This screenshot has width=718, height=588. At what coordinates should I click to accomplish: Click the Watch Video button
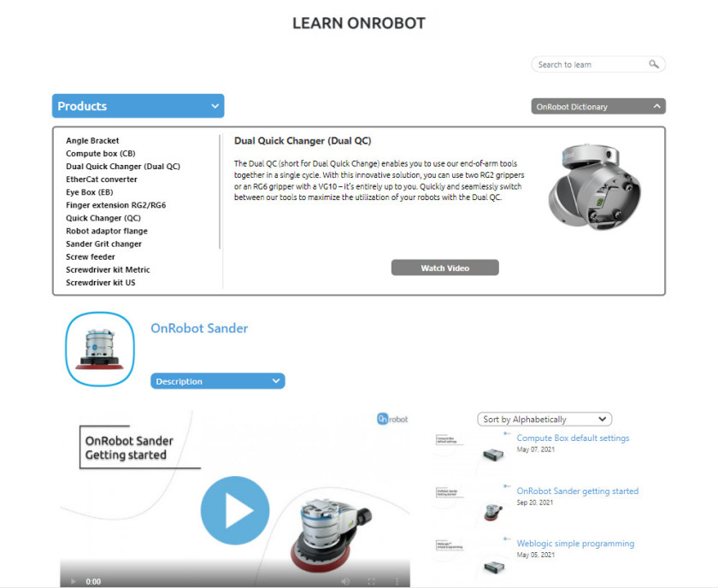444,268
